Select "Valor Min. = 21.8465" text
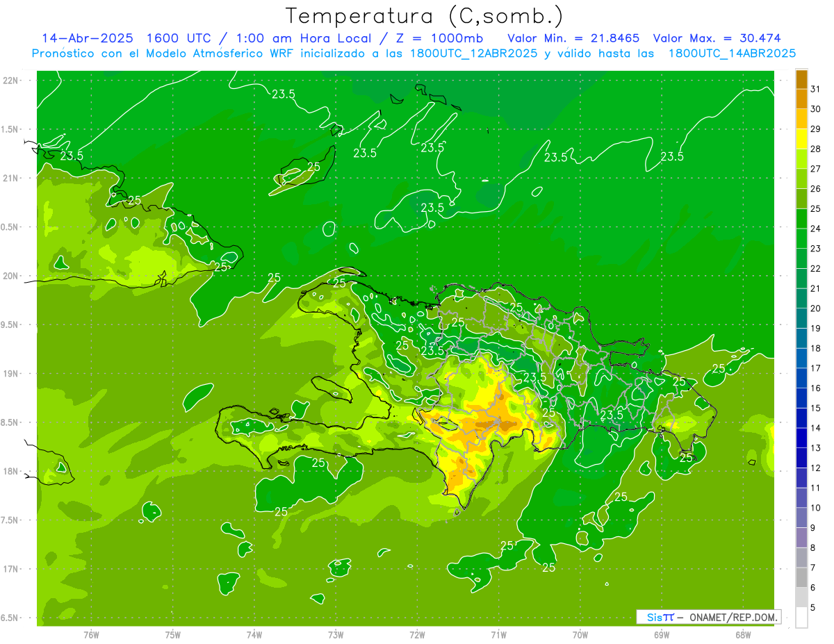 click(573, 38)
